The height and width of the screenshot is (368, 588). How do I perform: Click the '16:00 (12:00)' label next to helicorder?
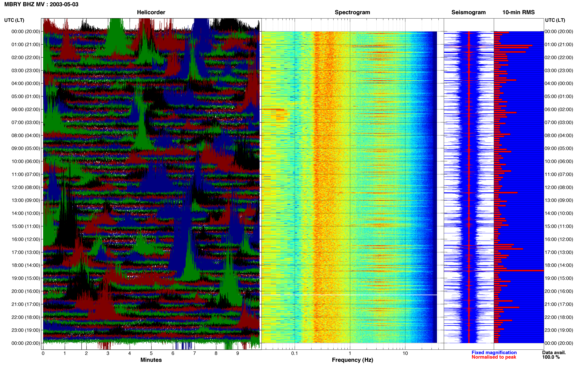26,239
